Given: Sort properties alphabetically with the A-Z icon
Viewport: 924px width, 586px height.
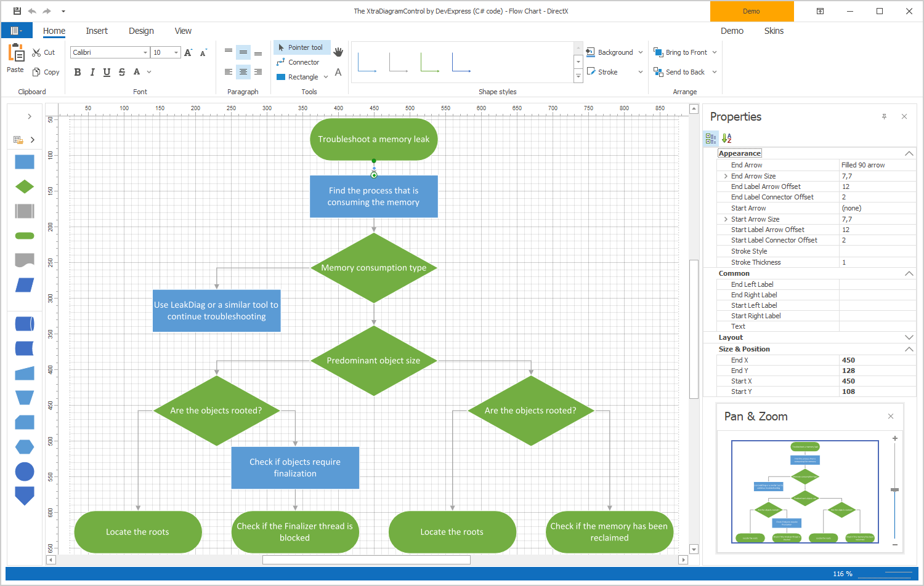Looking at the screenshot, I should [x=727, y=138].
